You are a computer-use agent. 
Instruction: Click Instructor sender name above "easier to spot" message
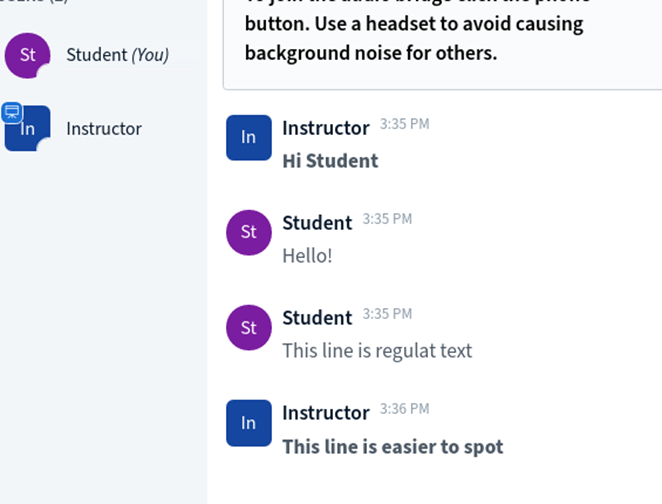(x=325, y=413)
